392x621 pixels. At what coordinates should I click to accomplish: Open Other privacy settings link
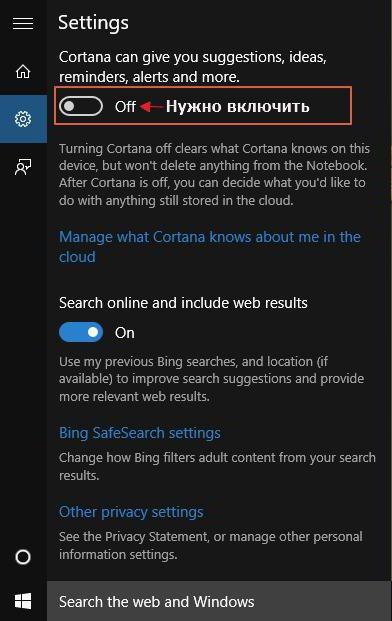point(131,512)
